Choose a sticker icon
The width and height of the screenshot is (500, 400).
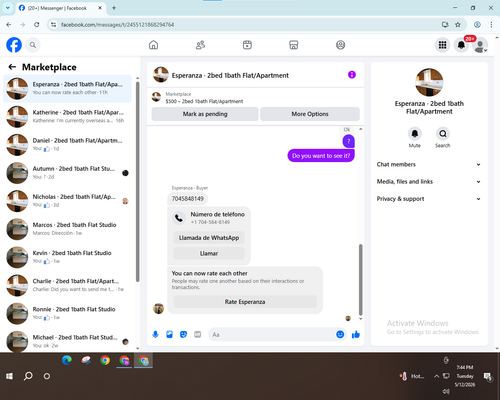point(183,334)
